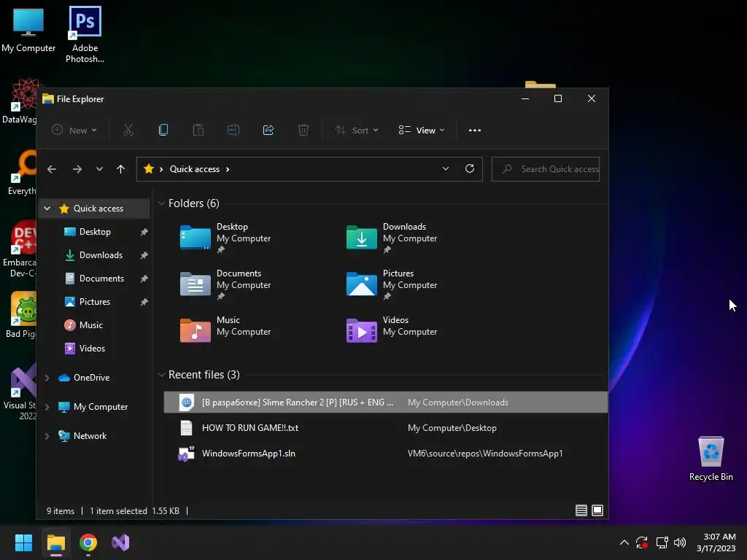Click the clock showing 3:07 AM
Viewport: 747px width, 560px height.
point(719,537)
